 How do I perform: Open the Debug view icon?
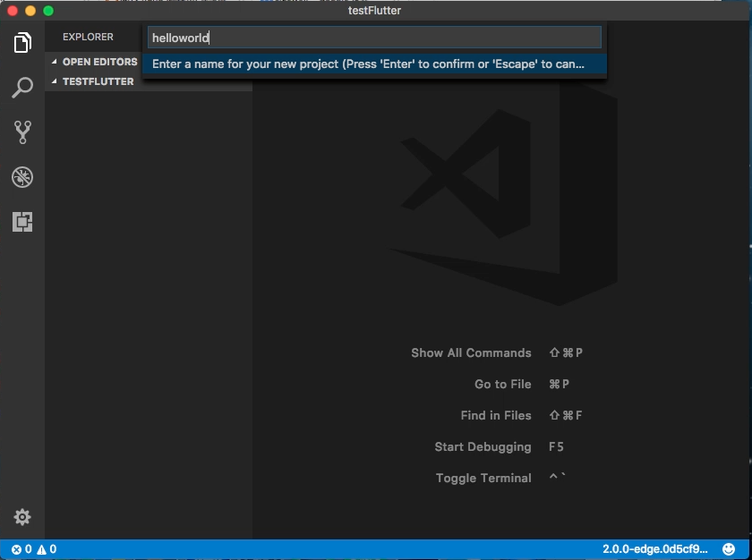(x=22, y=177)
